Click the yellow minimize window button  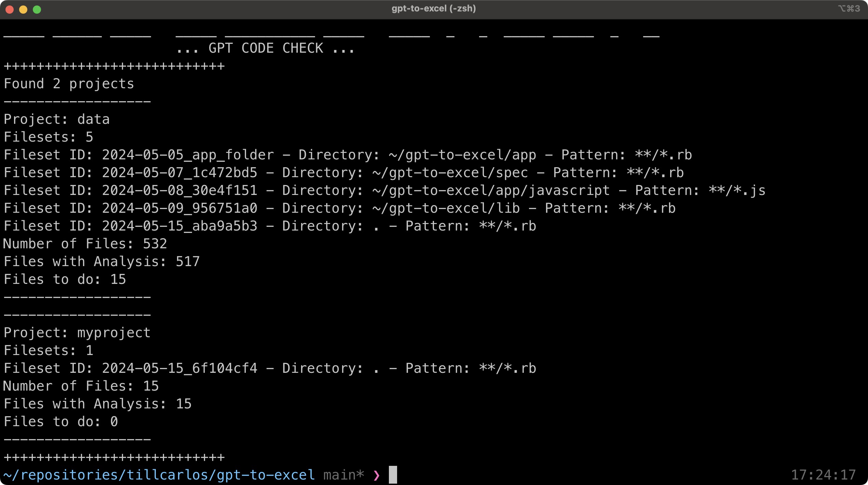tap(23, 10)
